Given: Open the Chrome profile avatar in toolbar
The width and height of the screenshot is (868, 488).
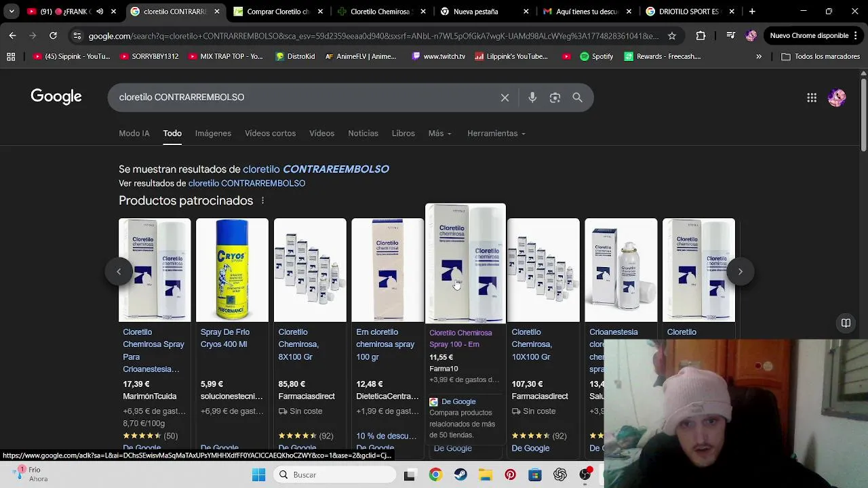Looking at the screenshot, I should pyautogui.click(x=751, y=35).
